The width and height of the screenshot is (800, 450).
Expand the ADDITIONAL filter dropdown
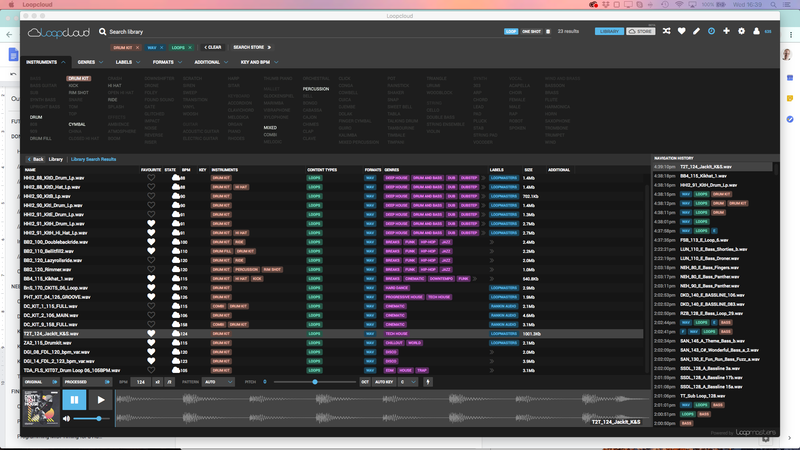point(211,62)
